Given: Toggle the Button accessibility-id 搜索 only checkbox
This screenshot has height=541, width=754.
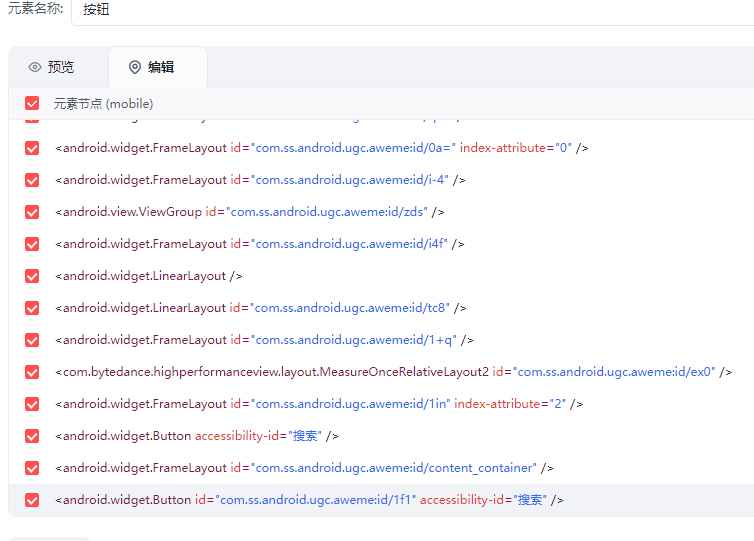Looking at the screenshot, I should [32, 436].
